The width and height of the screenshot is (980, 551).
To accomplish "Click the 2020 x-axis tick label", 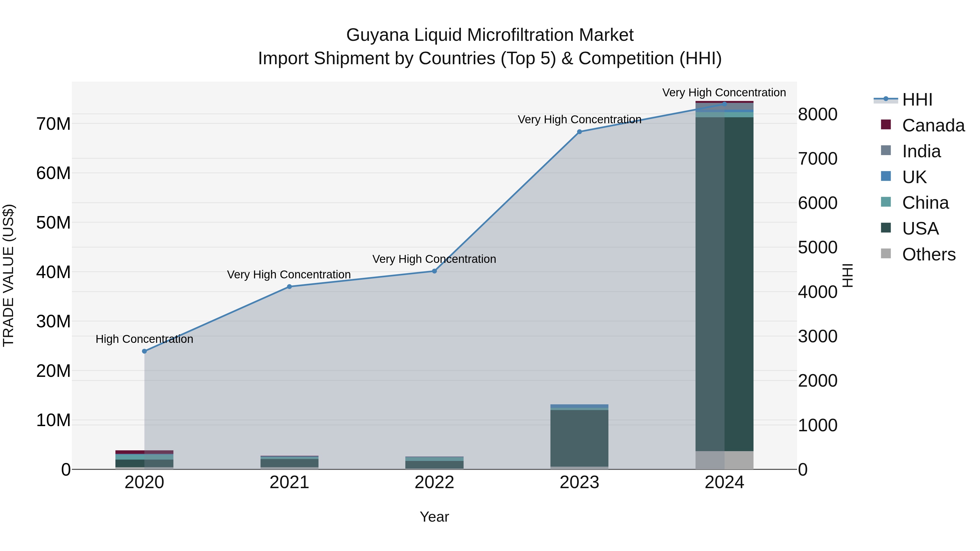I will point(144,482).
